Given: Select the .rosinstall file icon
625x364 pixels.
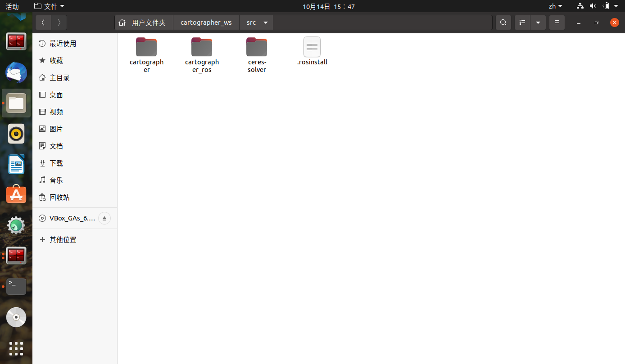Looking at the screenshot, I should [312, 47].
